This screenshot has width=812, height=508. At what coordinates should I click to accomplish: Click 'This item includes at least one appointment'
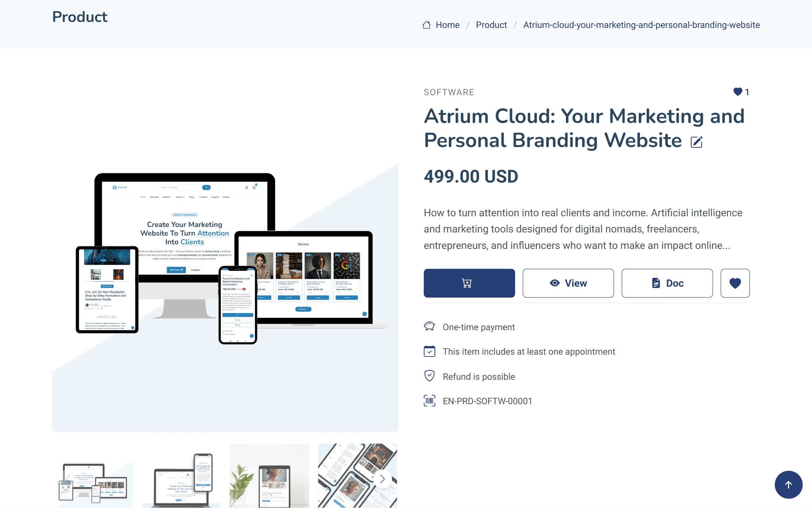[529, 351]
